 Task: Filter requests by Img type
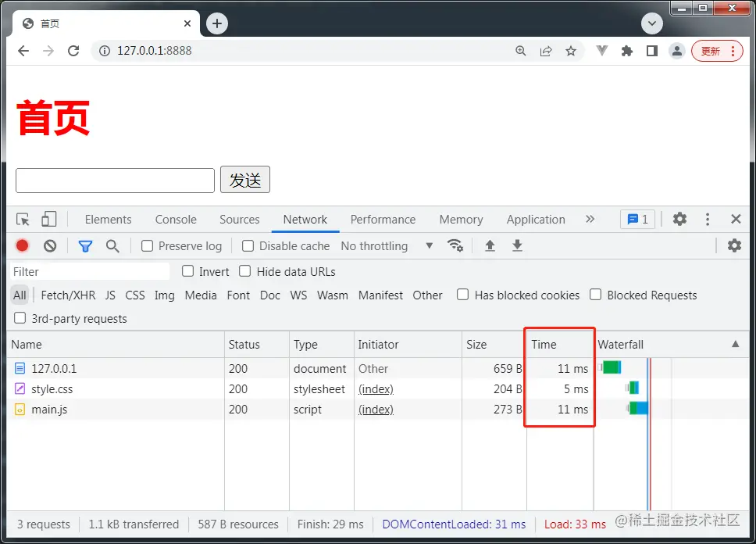(x=165, y=295)
